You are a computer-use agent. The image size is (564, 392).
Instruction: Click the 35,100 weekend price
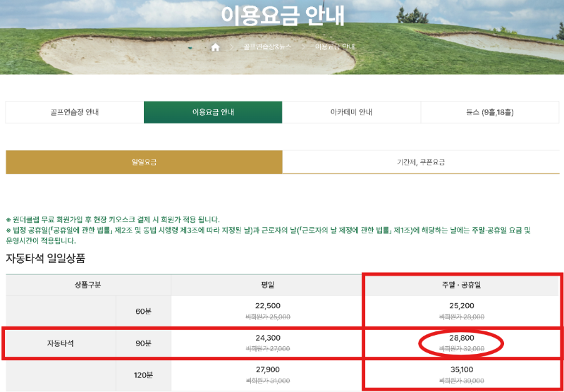(x=462, y=369)
